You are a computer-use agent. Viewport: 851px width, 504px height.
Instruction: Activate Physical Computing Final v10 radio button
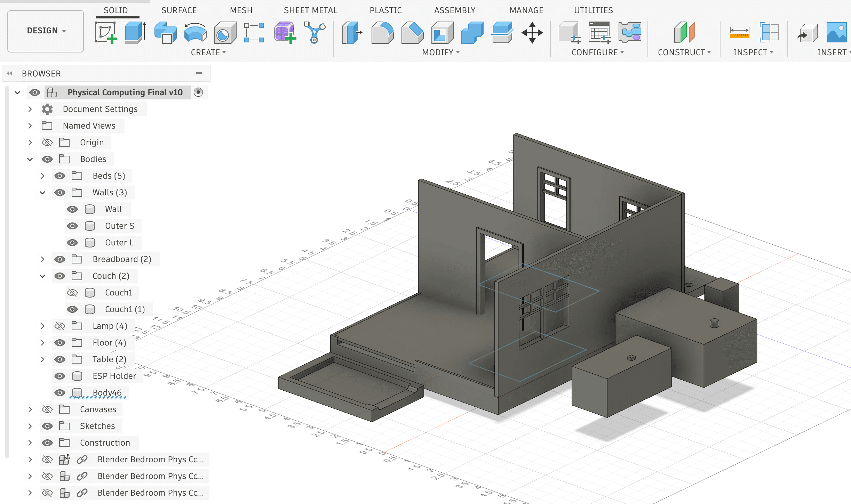click(198, 92)
